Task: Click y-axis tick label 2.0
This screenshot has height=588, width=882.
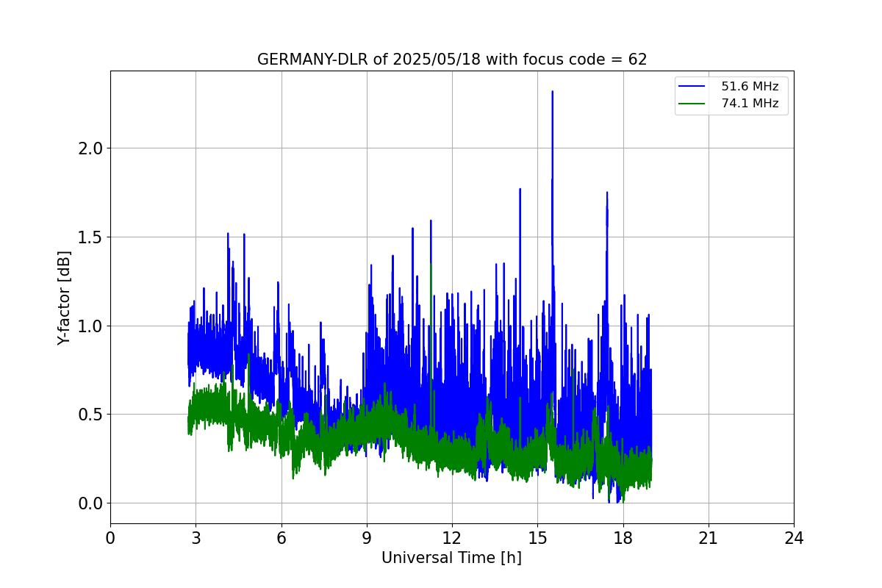Action: coord(90,148)
